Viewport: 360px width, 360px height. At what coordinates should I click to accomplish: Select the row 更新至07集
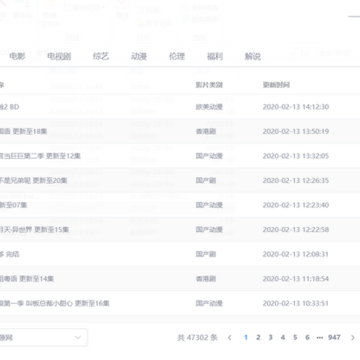point(180,205)
